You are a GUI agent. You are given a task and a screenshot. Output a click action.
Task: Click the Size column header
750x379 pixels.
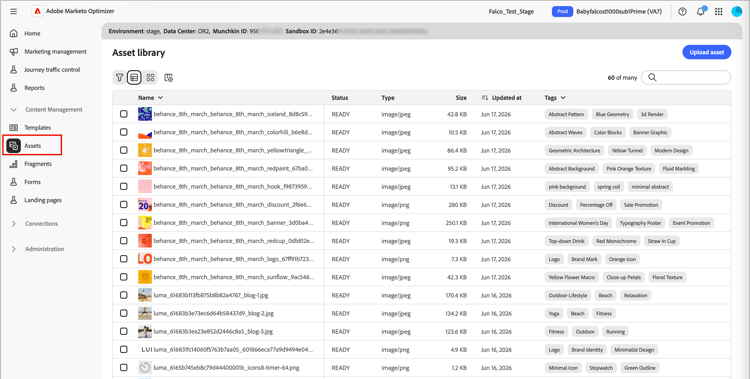pos(461,98)
